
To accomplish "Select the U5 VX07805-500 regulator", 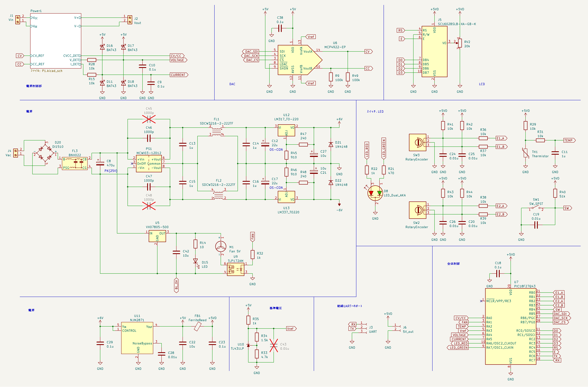I will pos(157,236).
